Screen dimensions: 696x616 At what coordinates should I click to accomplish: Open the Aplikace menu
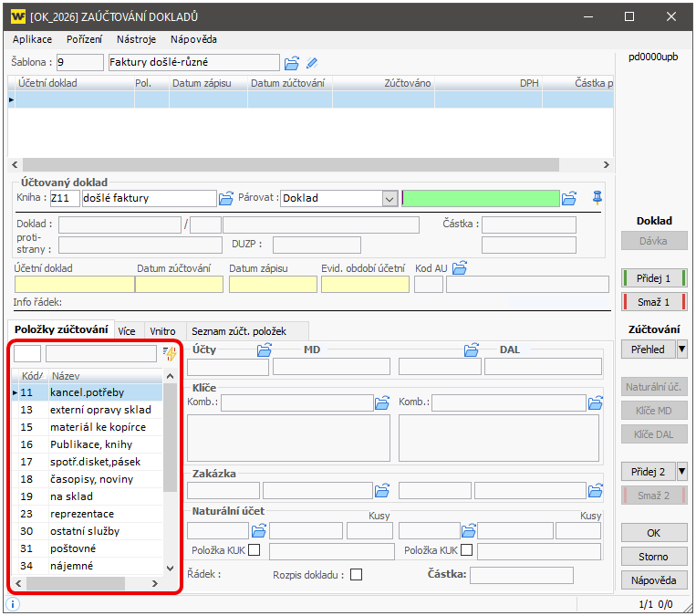(x=33, y=39)
